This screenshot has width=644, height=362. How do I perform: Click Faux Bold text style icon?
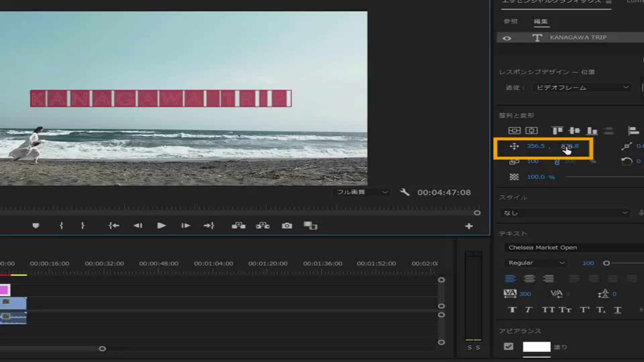coord(512,310)
